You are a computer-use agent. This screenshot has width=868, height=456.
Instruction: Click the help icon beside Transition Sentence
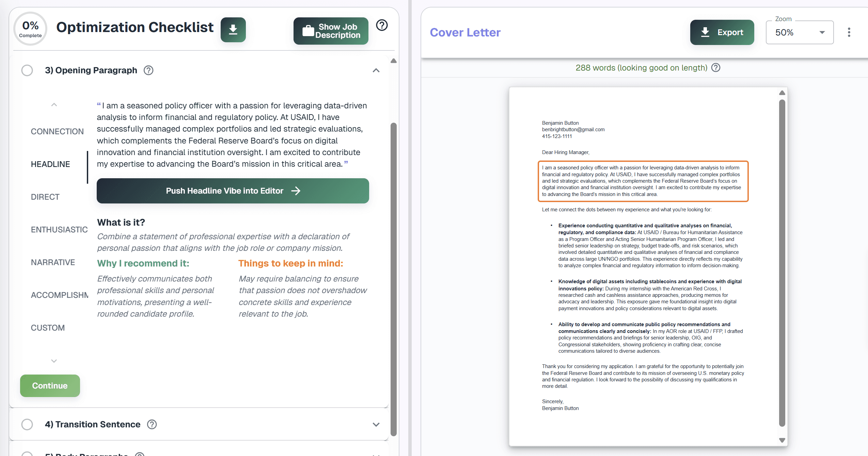coord(152,424)
